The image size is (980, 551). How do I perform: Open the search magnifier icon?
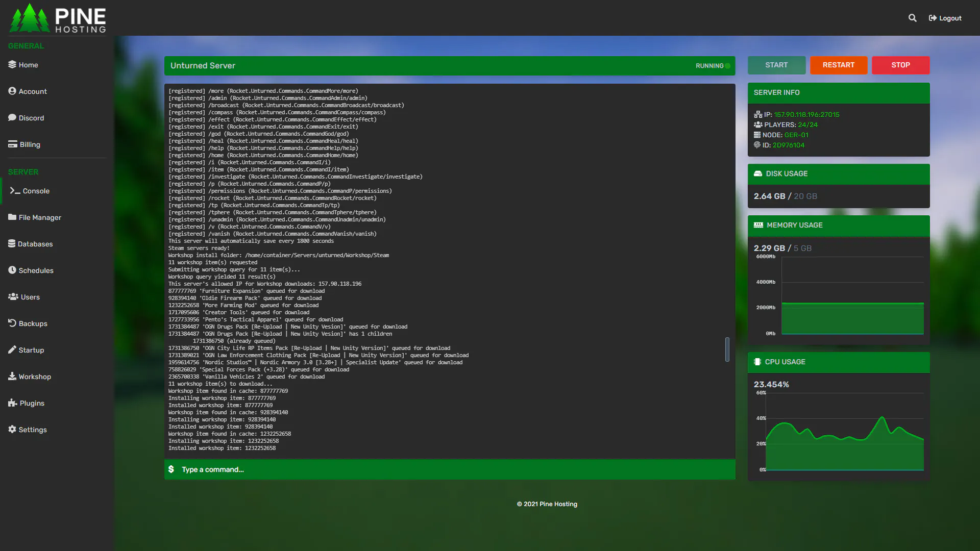(x=912, y=18)
